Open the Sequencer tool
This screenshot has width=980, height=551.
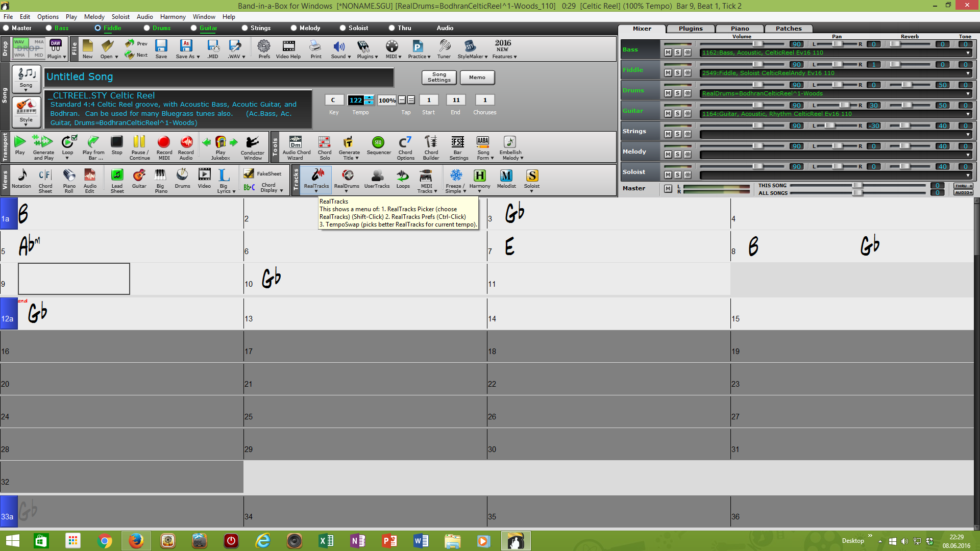378,145
